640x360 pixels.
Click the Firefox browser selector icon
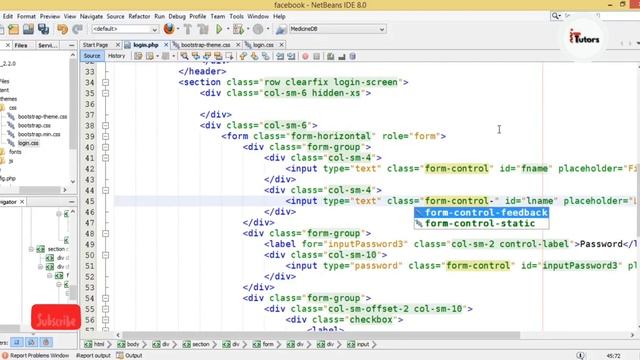(169, 29)
